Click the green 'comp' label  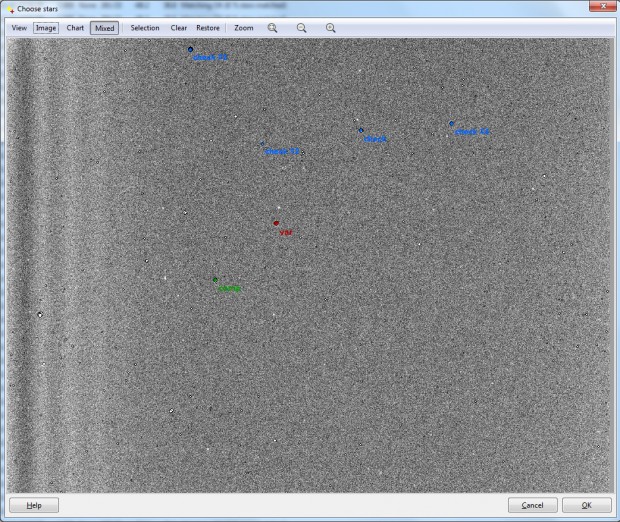tap(229, 288)
